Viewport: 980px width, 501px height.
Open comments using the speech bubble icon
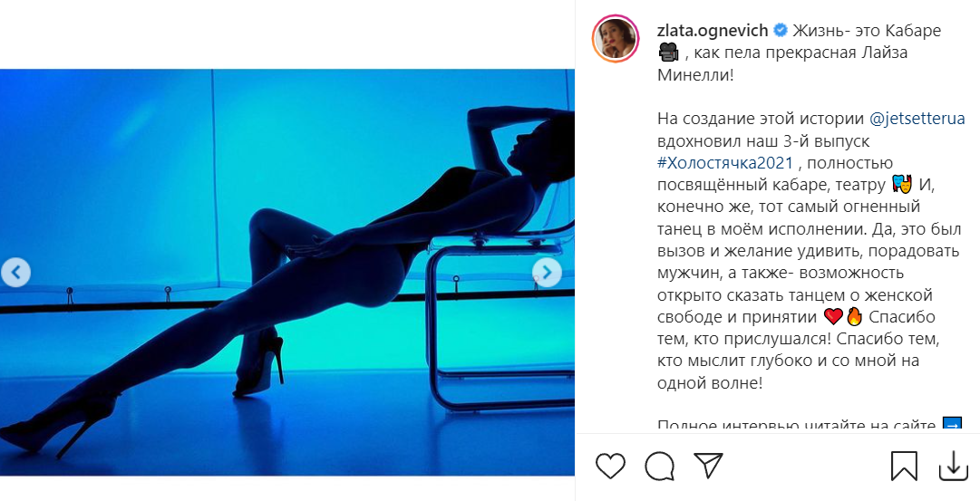coord(659,466)
